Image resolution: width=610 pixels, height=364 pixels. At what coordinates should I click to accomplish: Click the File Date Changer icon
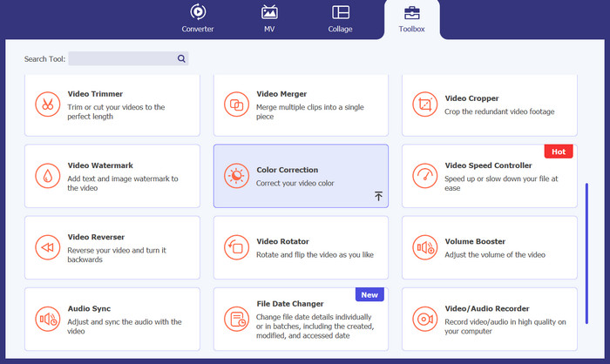coord(235,319)
